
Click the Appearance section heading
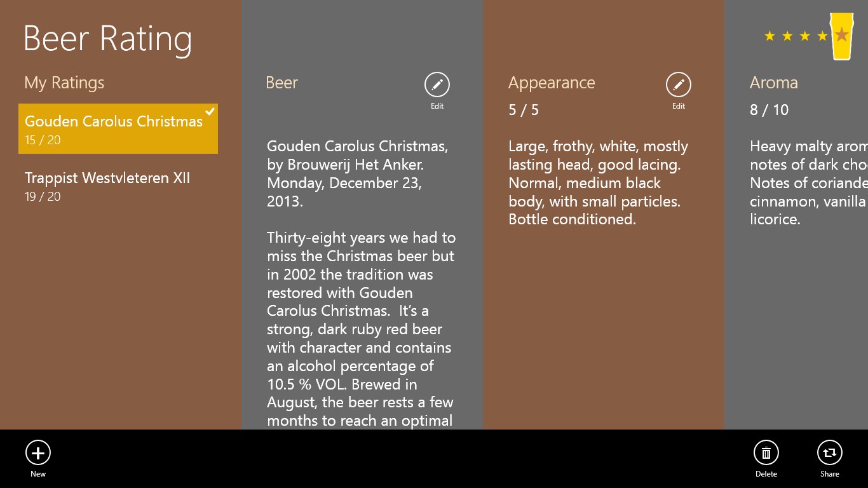551,83
